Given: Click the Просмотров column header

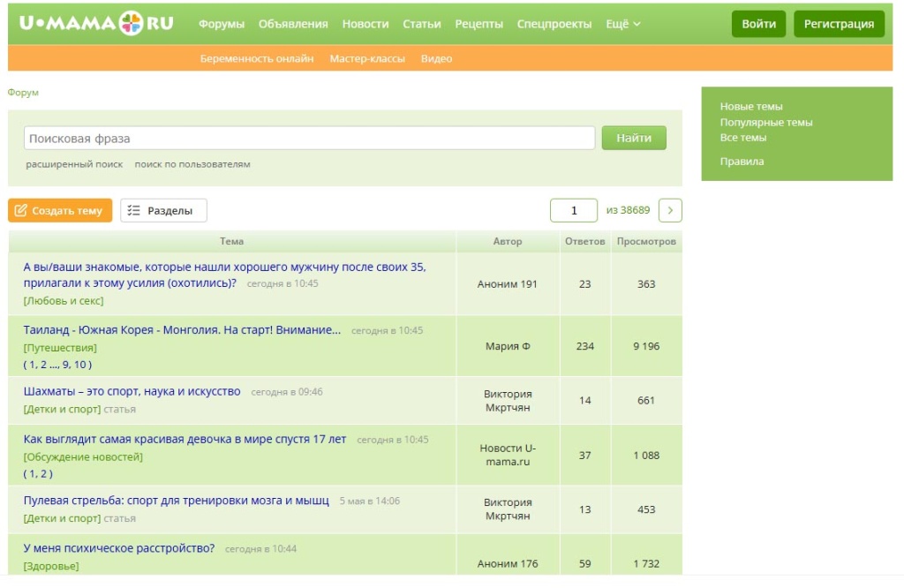Looking at the screenshot, I should point(646,242).
